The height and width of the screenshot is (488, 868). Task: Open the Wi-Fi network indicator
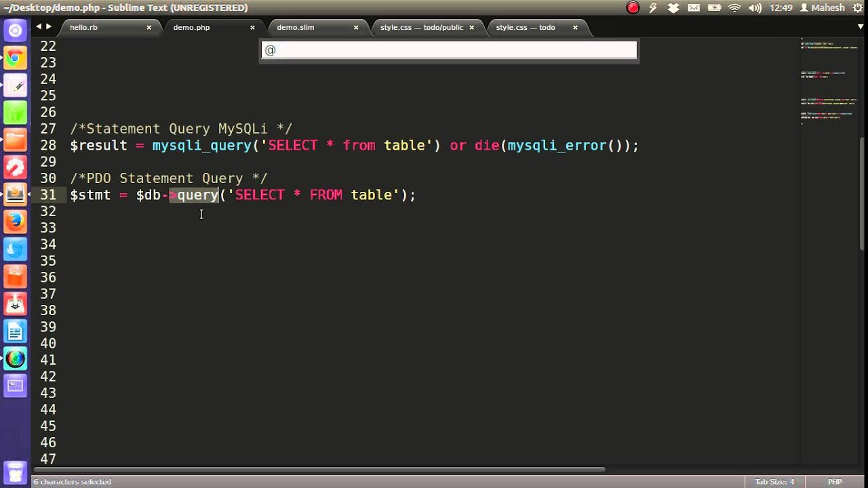(734, 7)
